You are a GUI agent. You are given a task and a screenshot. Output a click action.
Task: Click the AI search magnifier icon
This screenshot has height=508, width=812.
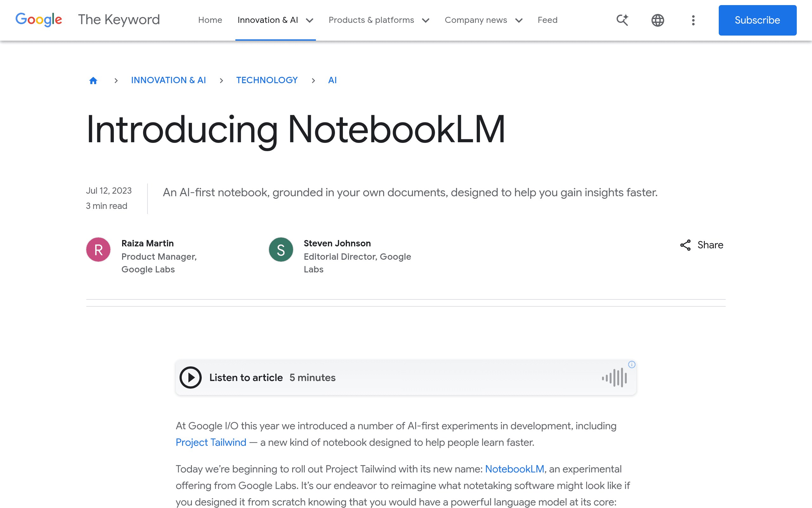click(622, 20)
